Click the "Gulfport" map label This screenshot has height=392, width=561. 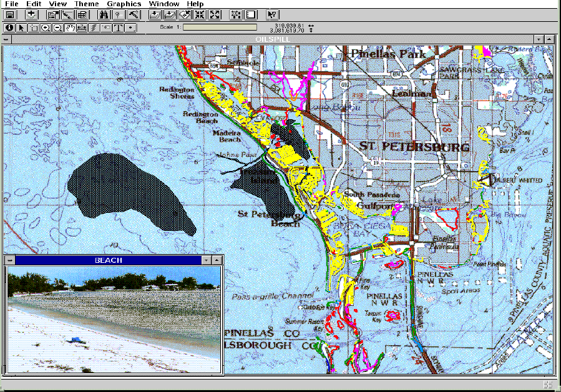tap(374, 206)
